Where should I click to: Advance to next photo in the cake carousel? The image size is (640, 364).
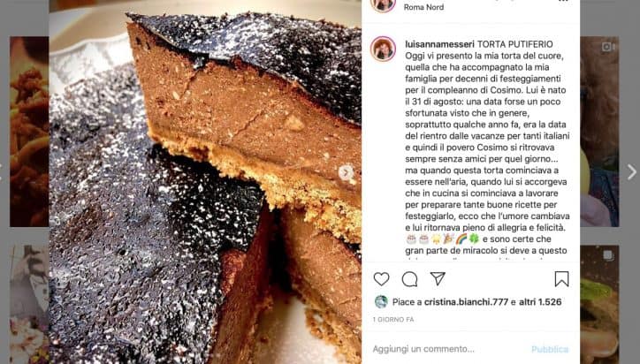(x=347, y=172)
